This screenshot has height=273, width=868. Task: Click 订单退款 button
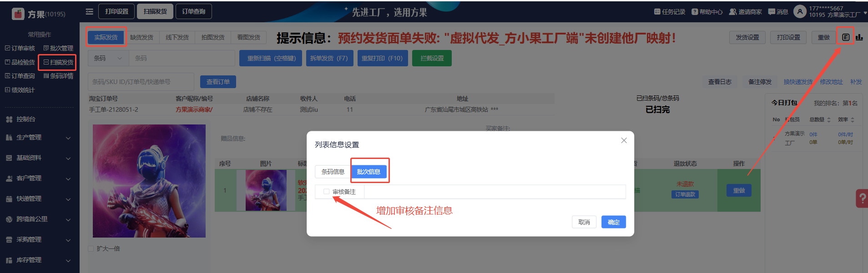685,194
